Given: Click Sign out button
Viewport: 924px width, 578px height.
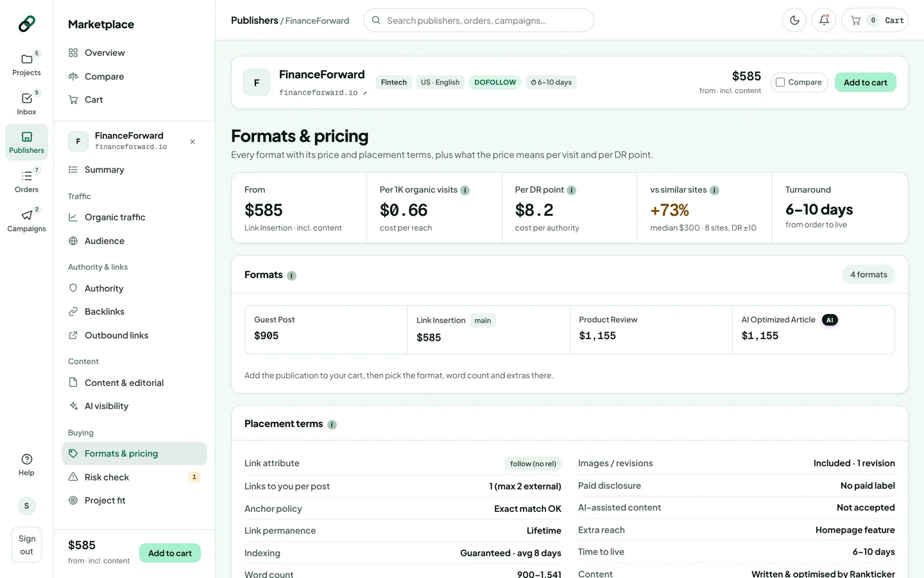Looking at the screenshot, I should [26, 545].
